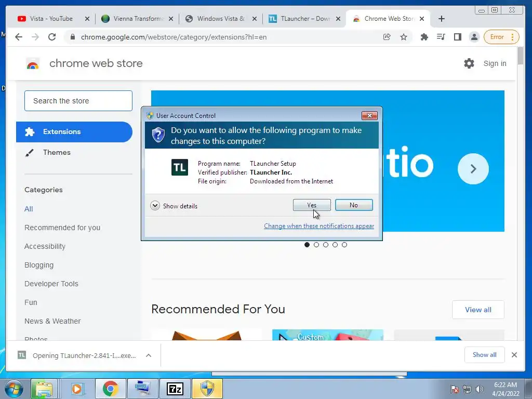The width and height of the screenshot is (532, 399).
Task: Open Action Center flag tray icon
Action: tap(455, 389)
